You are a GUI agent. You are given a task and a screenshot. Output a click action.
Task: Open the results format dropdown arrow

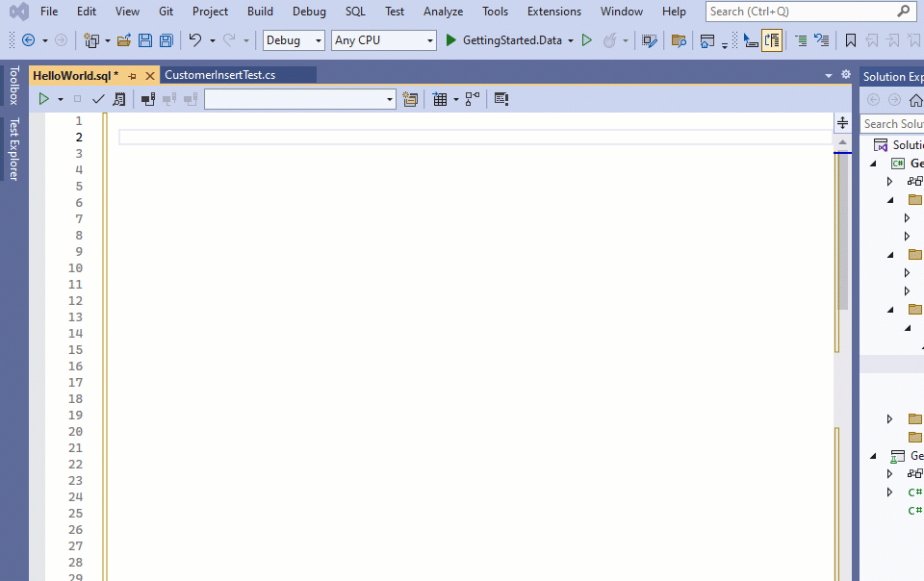pos(455,99)
